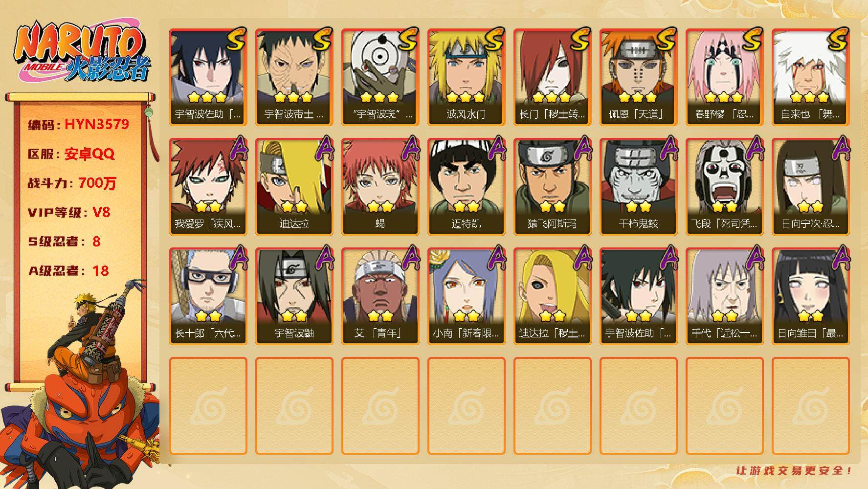The height and width of the screenshot is (489, 868).
Task: Click the 宇智波鼬 ninja portrait
Action: point(294,296)
